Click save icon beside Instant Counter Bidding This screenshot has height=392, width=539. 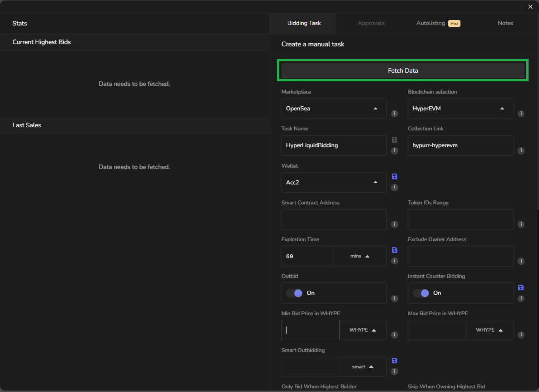[521, 287]
